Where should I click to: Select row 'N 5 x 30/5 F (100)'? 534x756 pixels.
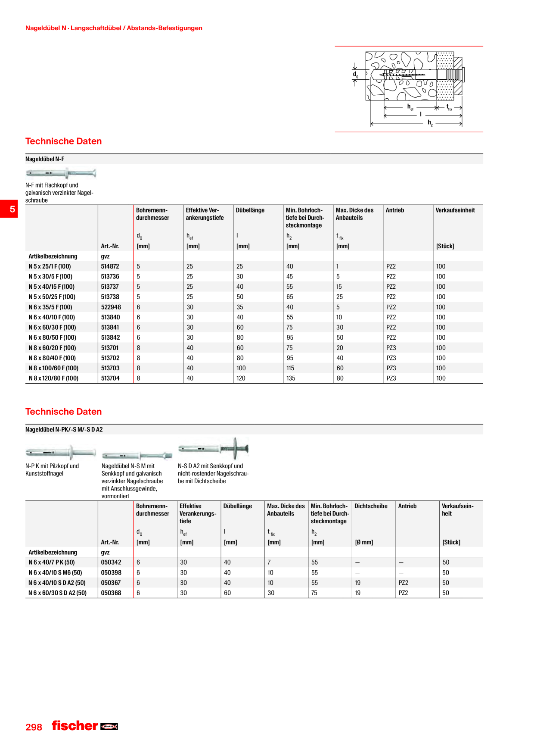(x=254, y=277)
